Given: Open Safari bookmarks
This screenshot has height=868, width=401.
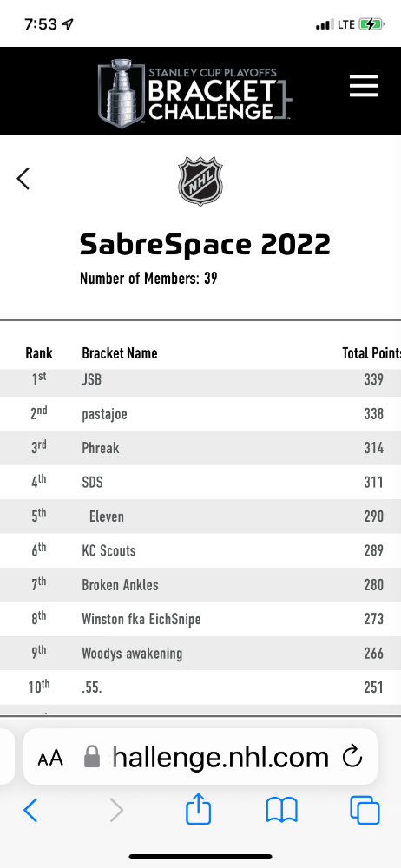Looking at the screenshot, I should (282, 811).
